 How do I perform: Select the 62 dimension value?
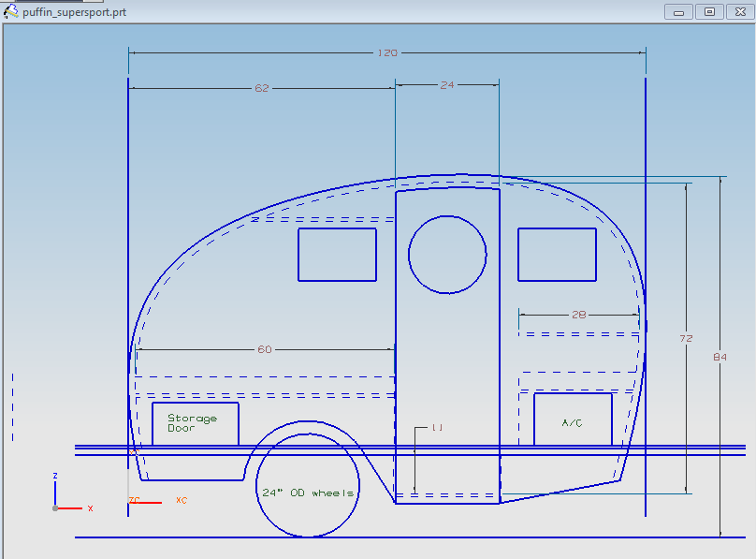coord(262,88)
